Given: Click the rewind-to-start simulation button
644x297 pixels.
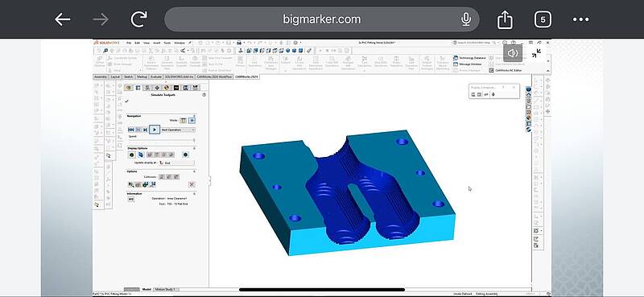Looking at the screenshot, I should click(x=131, y=130).
